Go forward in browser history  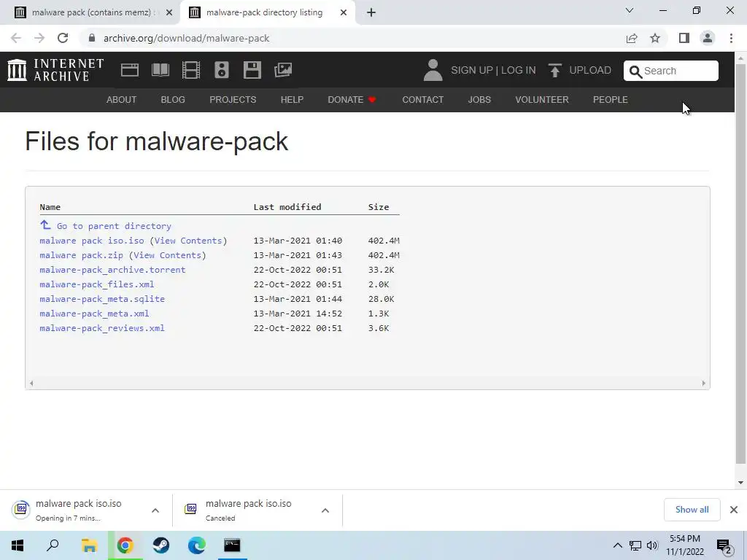coord(39,38)
